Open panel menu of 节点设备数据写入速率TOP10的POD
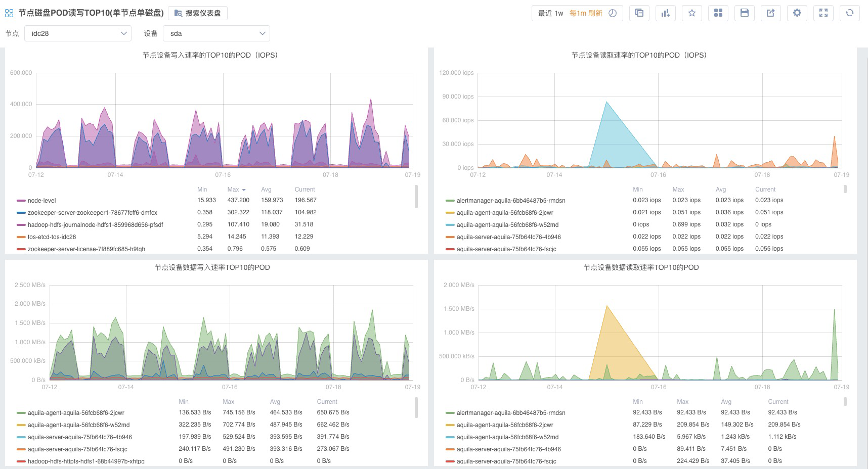This screenshot has width=868, height=469. [212, 267]
